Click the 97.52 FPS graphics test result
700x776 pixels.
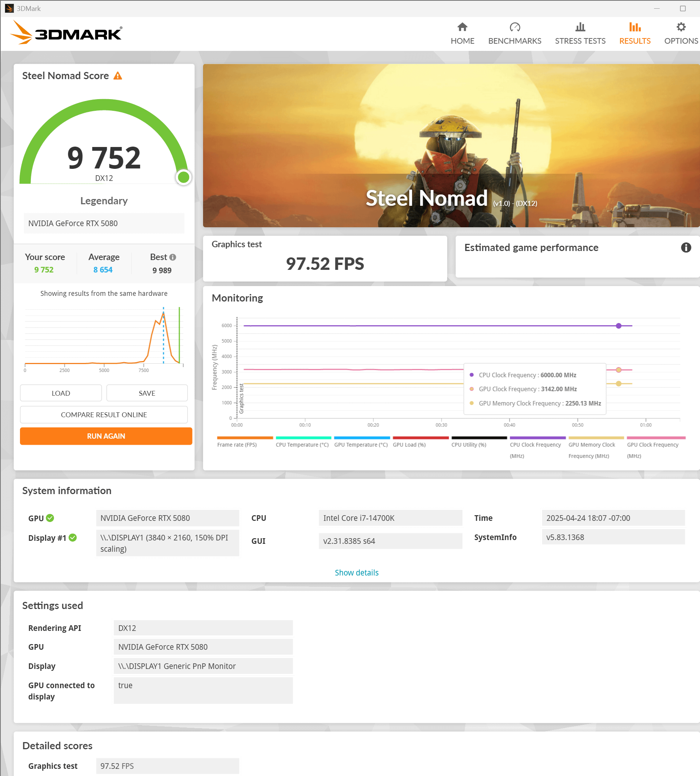[x=325, y=264]
